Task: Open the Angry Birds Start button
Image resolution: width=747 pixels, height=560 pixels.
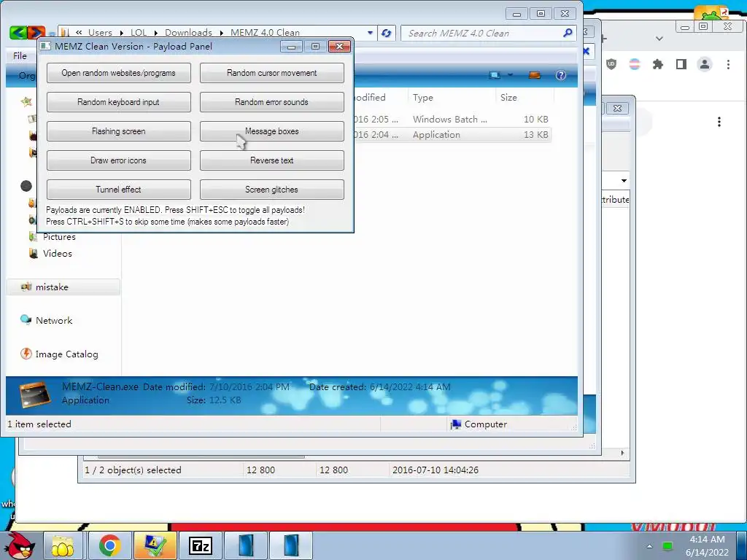Action: click(20, 545)
